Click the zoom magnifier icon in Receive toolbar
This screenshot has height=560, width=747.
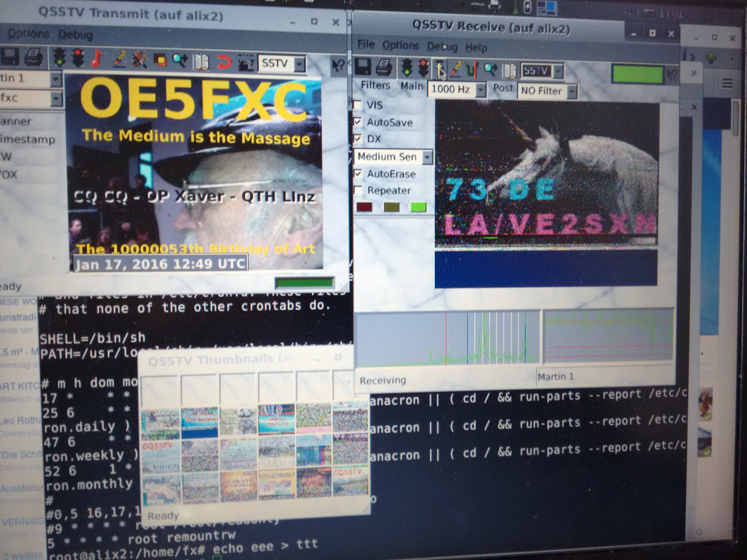click(x=491, y=70)
